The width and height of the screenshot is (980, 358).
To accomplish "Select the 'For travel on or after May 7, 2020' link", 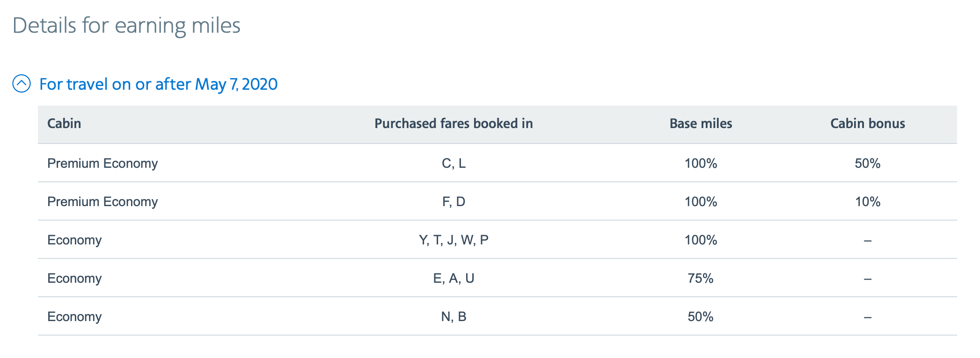I will click(x=158, y=84).
